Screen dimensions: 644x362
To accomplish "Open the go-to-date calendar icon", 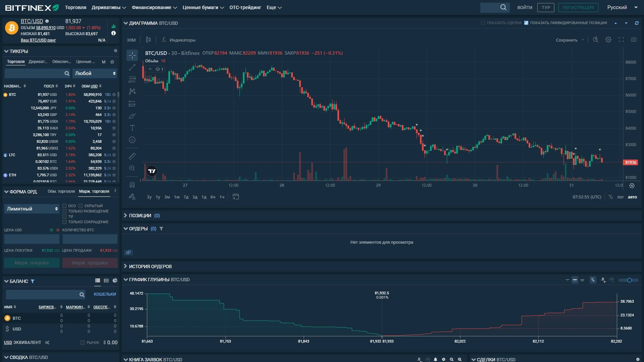I will point(236,197).
